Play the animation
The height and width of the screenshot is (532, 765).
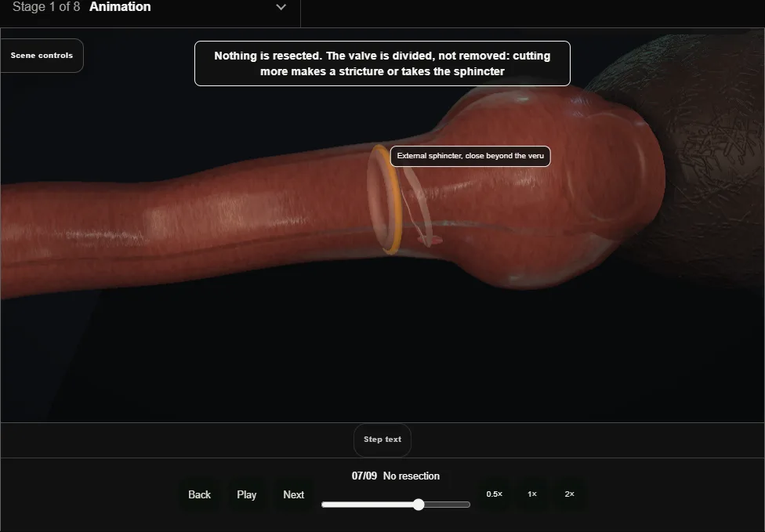tap(246, 495)
